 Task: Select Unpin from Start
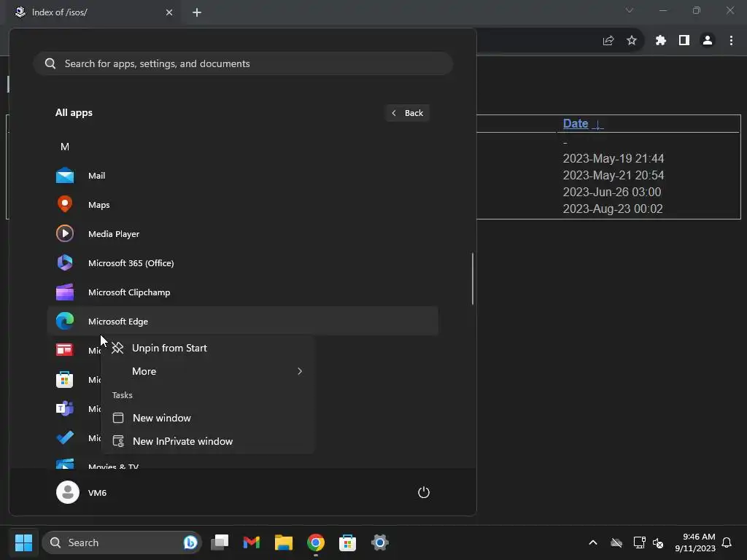208,348
